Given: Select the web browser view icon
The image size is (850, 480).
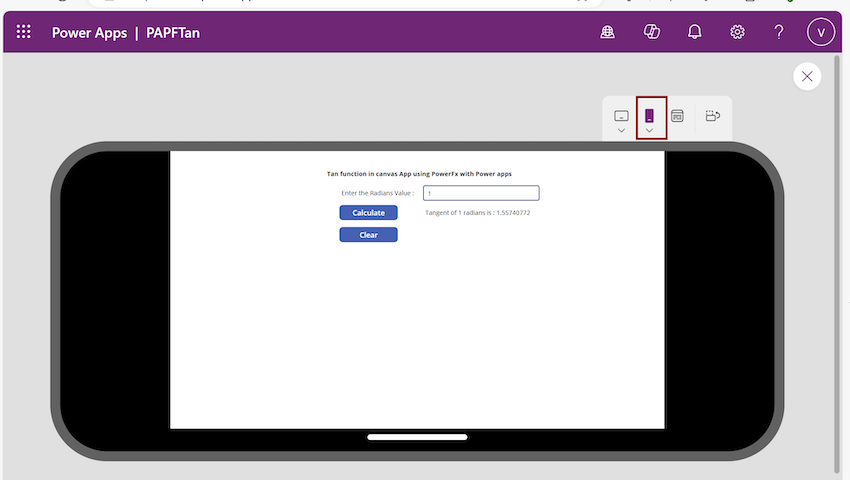Looking at the screenshot, I should coord(677,116).
